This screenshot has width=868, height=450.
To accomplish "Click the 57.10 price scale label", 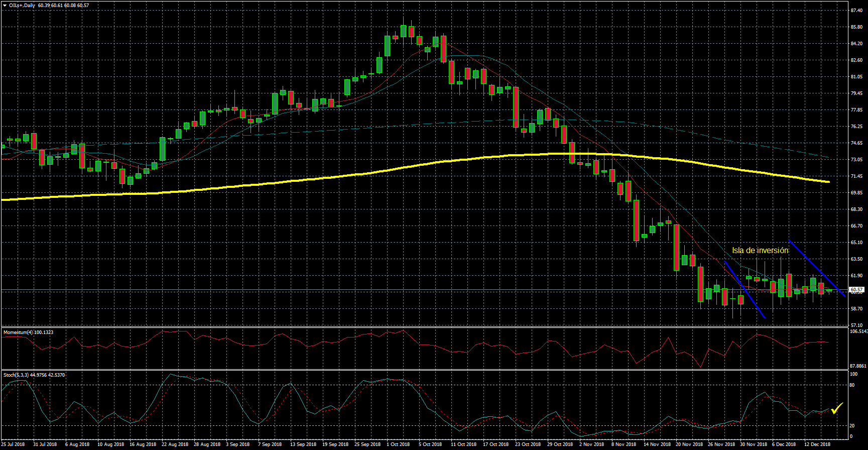I will tap(856, 325).
